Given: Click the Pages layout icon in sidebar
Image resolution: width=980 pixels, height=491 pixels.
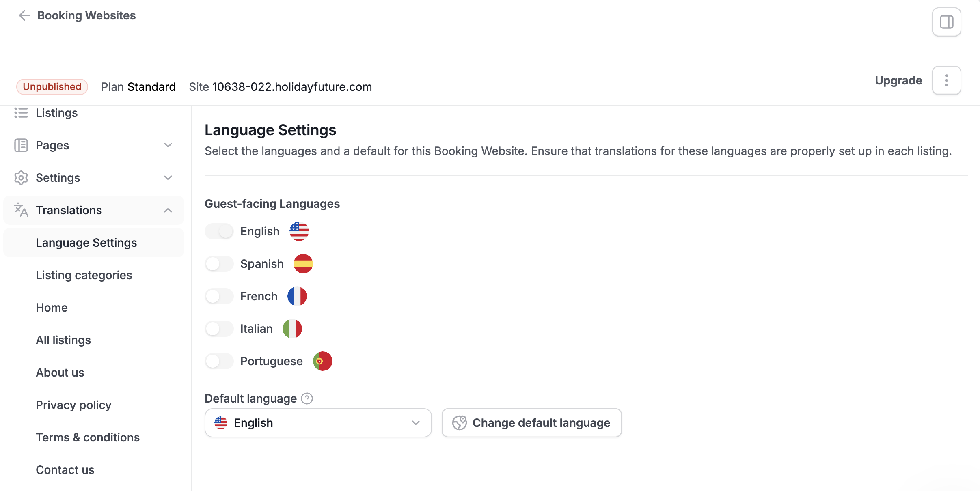Looking at the screenshot, I should coord(21,145).
